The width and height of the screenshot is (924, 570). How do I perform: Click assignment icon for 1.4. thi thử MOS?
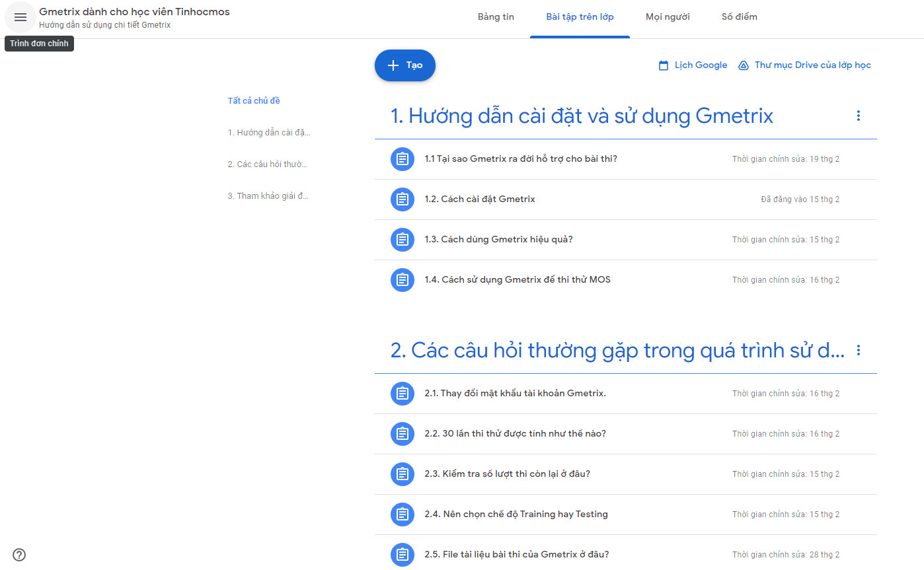pyautogui.click(x=403, y=280)
